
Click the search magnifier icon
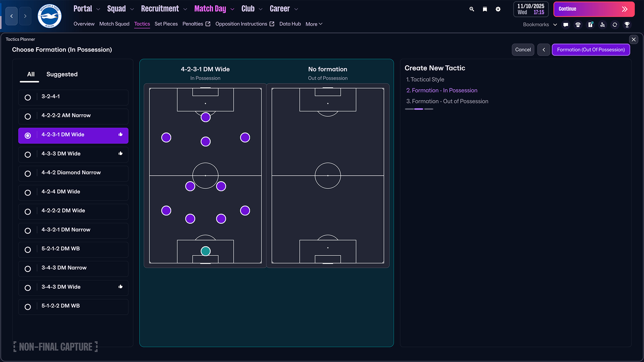click(472, 9)
